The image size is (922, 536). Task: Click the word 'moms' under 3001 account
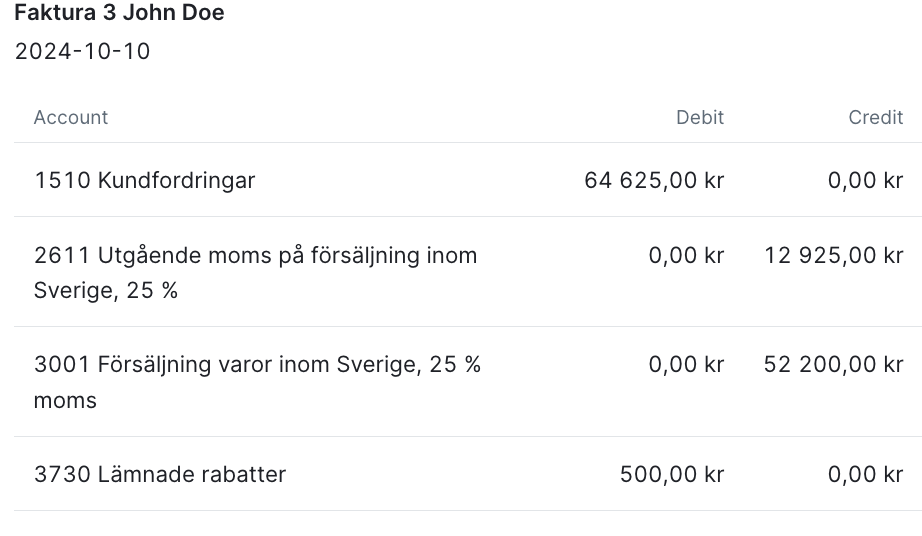point(65,401)
